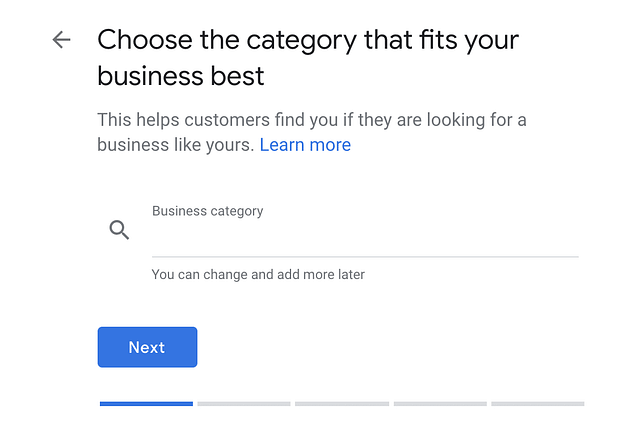Click the heading line starting 'Choose the category'
This screenshot has height=431, width=640.
pos(308,41)
